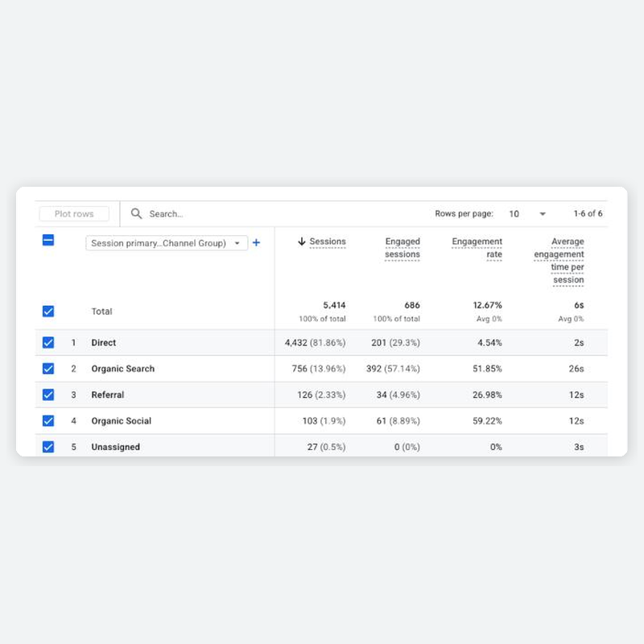Image resolution: width=644 pixels, height=644 pixels.
Task: Select the Organic Search channel name
Action: [123, 369]
